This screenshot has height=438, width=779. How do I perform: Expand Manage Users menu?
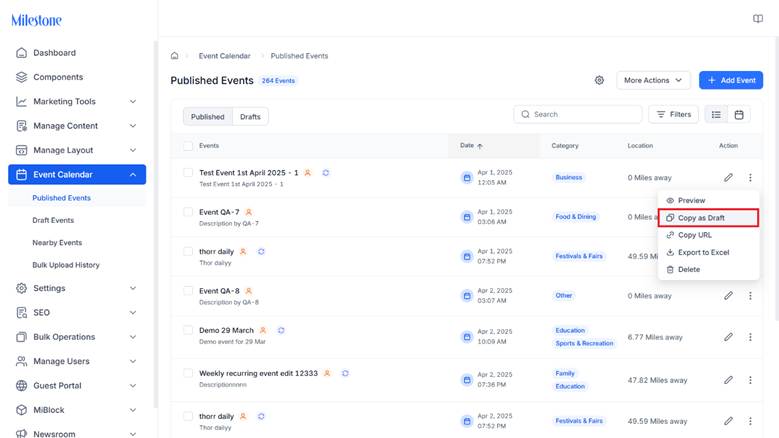tap(77, 361)
